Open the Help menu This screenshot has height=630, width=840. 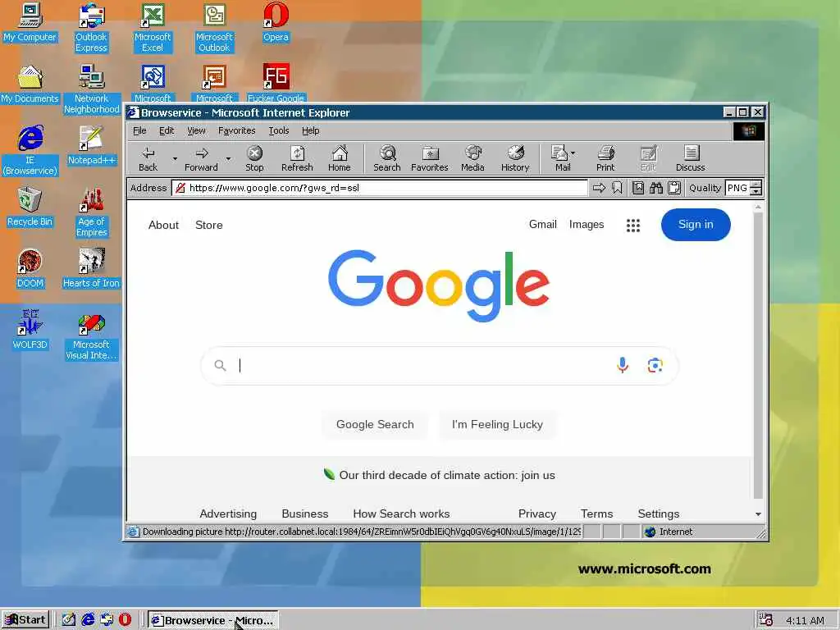(x=310, y=130)
